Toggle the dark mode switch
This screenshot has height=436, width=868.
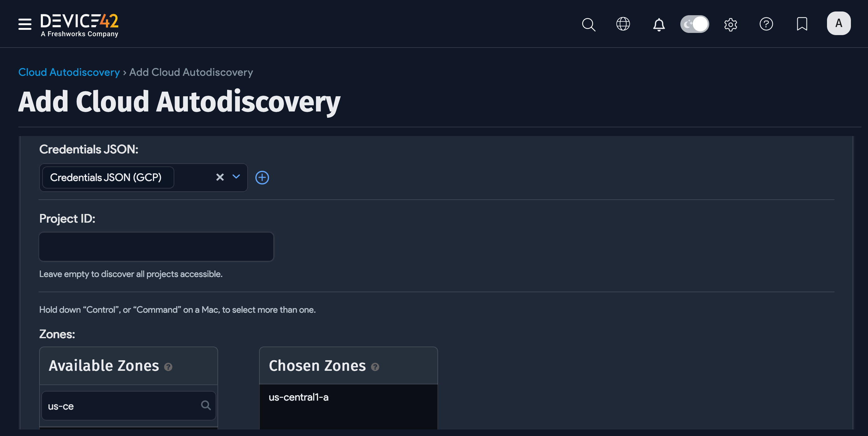[694, 24]
